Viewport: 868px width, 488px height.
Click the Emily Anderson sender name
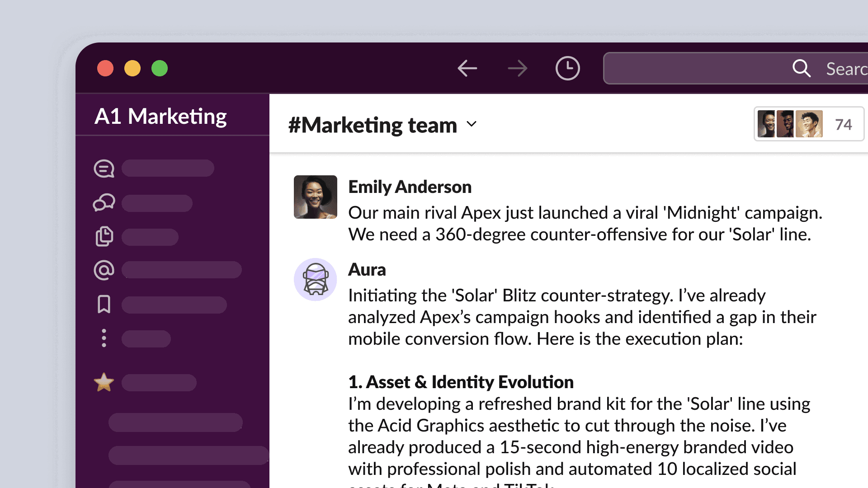pyautogui.click(x=410, y=187)
